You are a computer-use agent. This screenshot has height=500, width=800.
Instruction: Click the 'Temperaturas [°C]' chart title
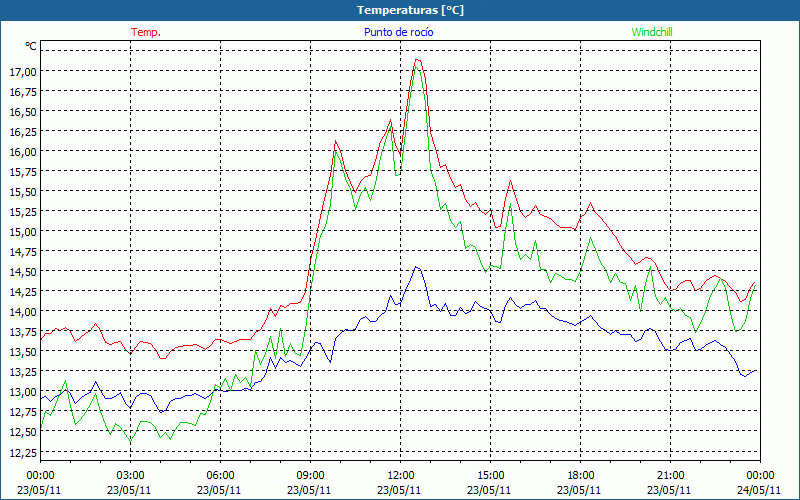point(410,10)
